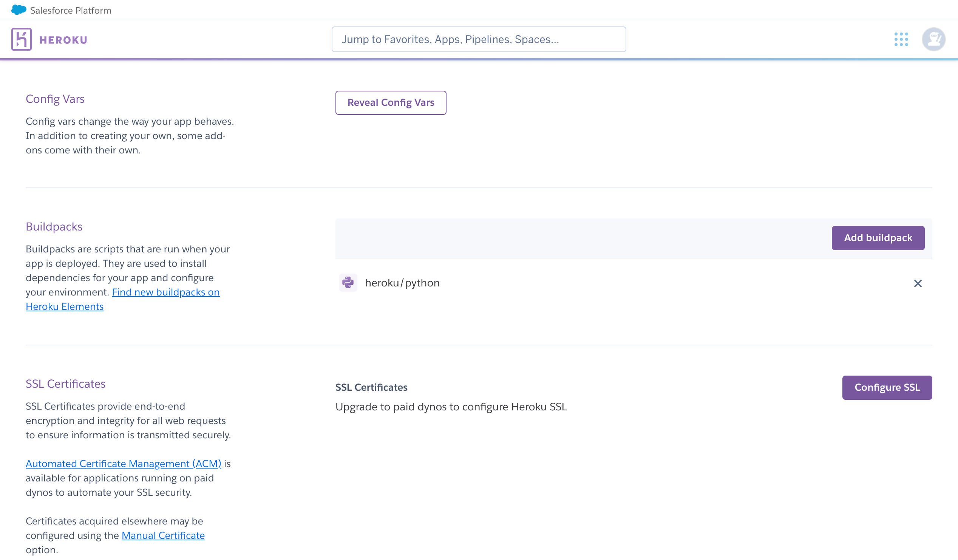Open the Manual Certificate link

click(x=163, y=535)
